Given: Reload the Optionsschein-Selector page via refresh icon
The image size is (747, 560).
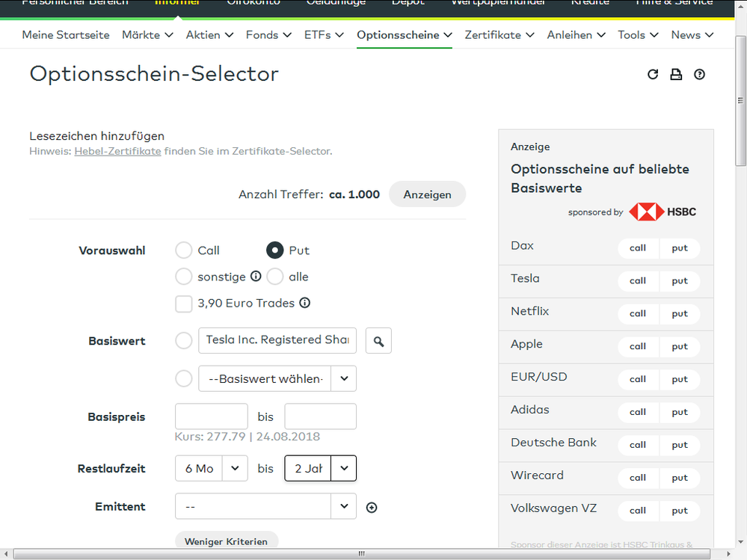Looking at the screenshot, I should click(x=653, y=74).
